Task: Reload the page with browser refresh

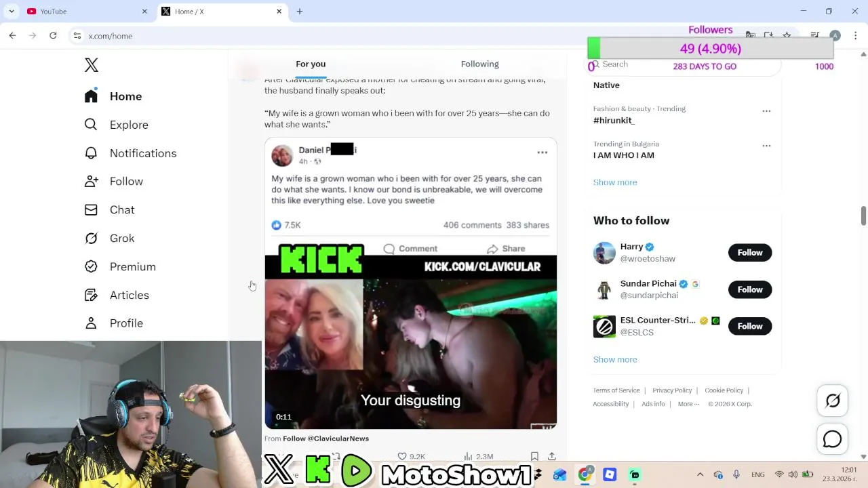Action: click(53, 36)
